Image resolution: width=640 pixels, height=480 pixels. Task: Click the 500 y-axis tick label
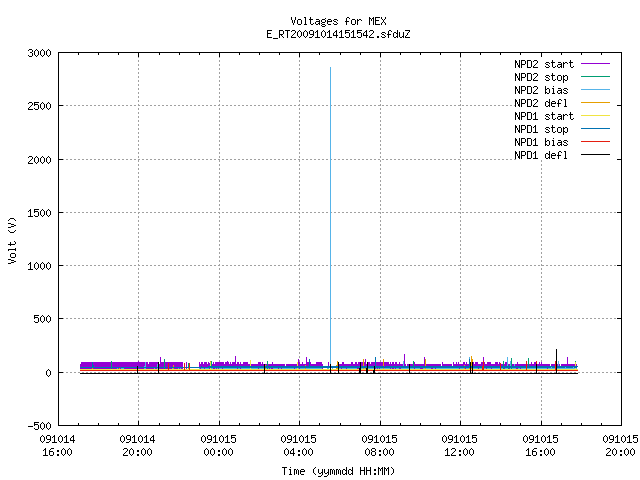point(42,319)
